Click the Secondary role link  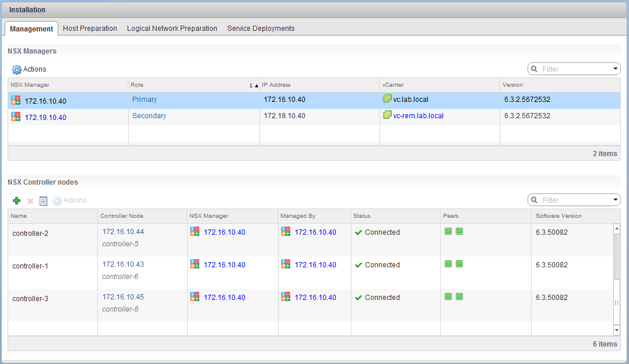point(149,116)
